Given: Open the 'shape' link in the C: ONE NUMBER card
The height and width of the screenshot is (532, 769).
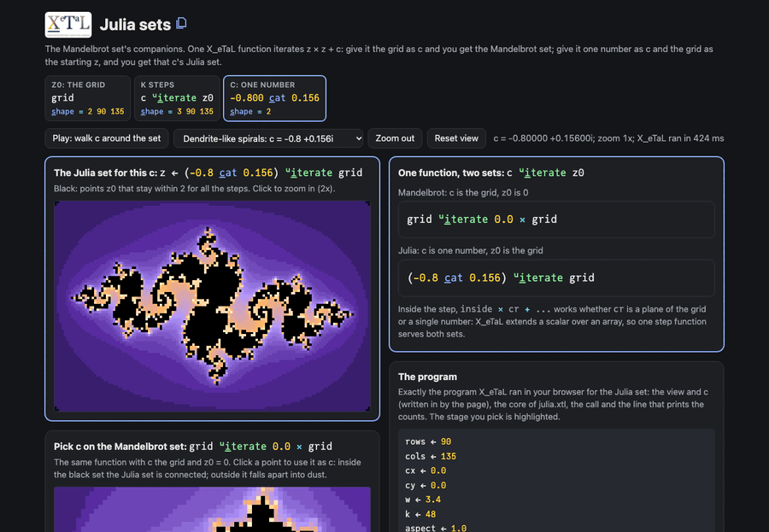Looking at the screenshot, I should click(x=241, y=112).
